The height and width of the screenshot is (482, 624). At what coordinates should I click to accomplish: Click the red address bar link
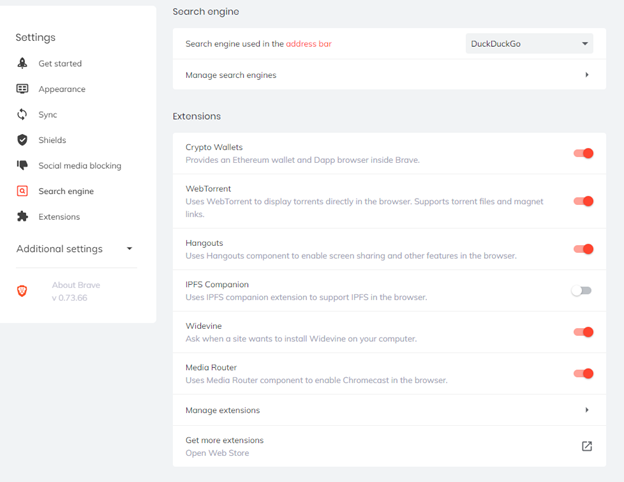click(x=308, y=44)
